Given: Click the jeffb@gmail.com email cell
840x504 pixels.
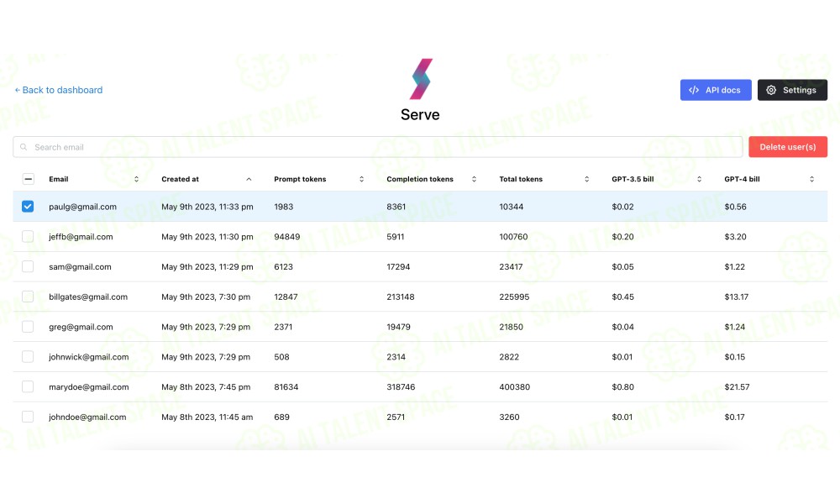Looking at the screenshot, I should tap(81, 237).
